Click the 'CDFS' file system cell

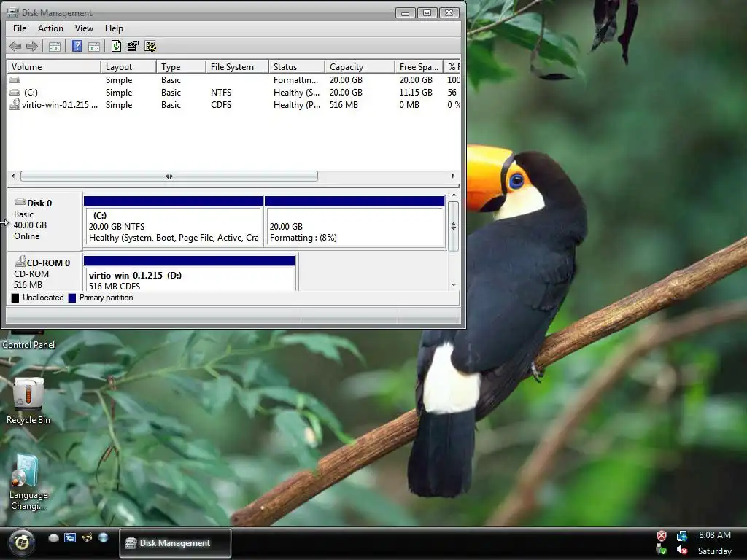pos(221,105)
